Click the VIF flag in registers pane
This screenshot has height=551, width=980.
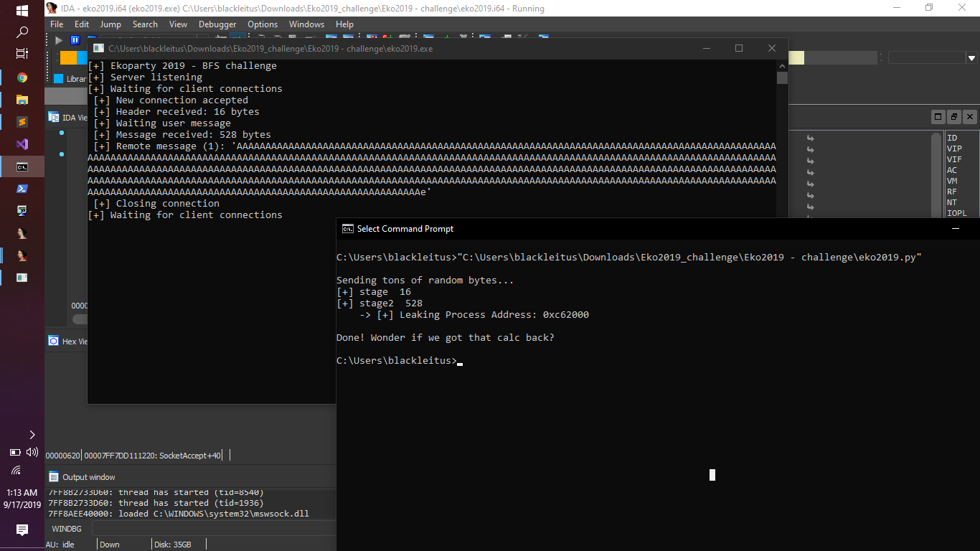click(954, 159)
